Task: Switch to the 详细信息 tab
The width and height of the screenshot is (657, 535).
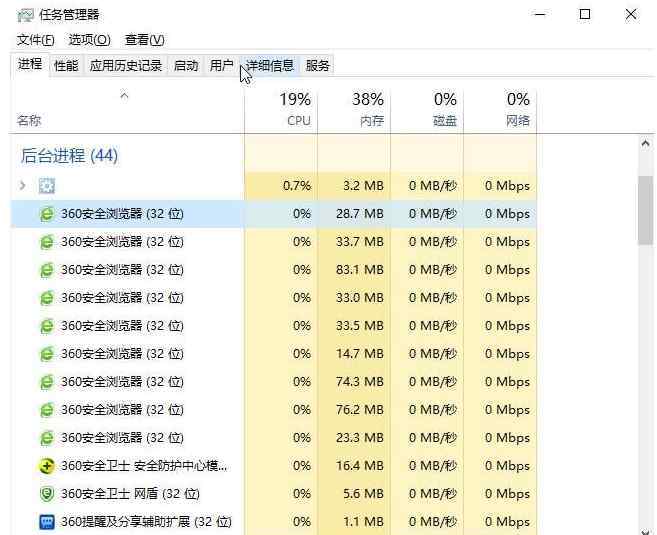Action: [270, 65]
